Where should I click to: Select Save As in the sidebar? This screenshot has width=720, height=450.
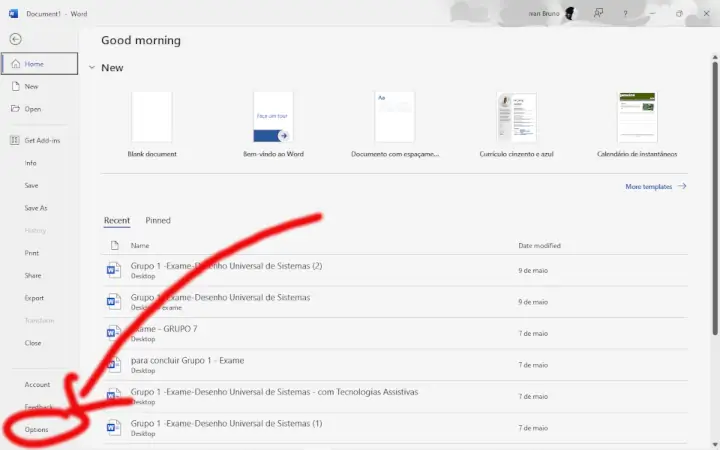click(36, 208)
